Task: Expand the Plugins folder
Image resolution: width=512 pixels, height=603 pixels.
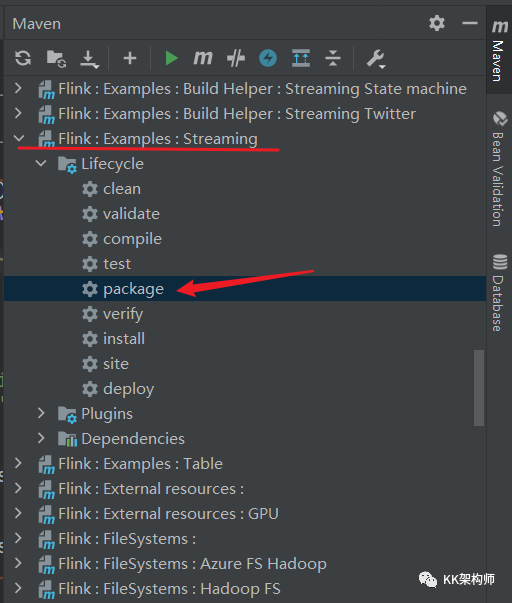Action: click(x=41, y=413)
